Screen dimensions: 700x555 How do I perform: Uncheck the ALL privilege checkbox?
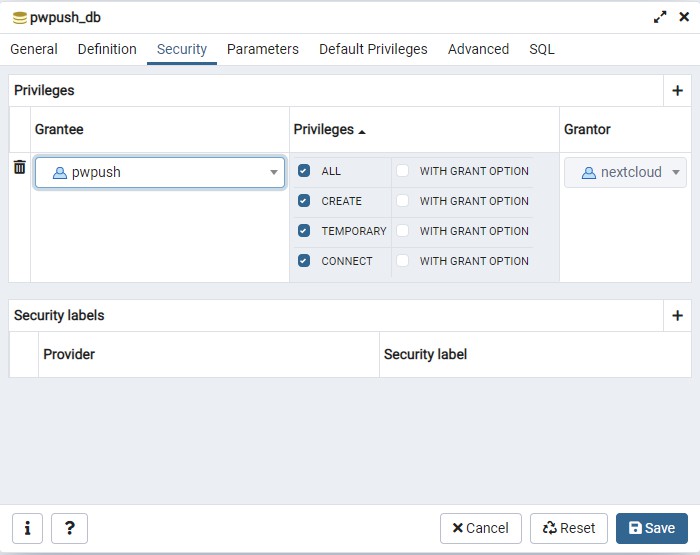click(304, 171)
